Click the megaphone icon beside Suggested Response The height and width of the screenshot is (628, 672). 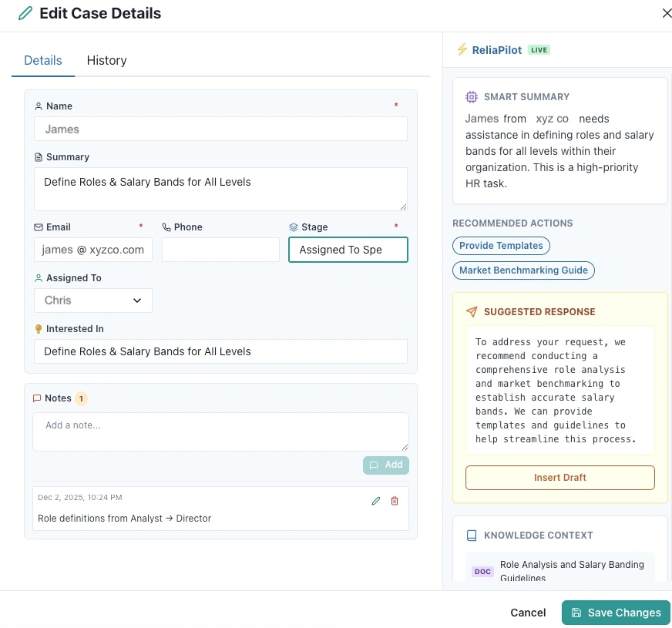[x=471, y=312]
